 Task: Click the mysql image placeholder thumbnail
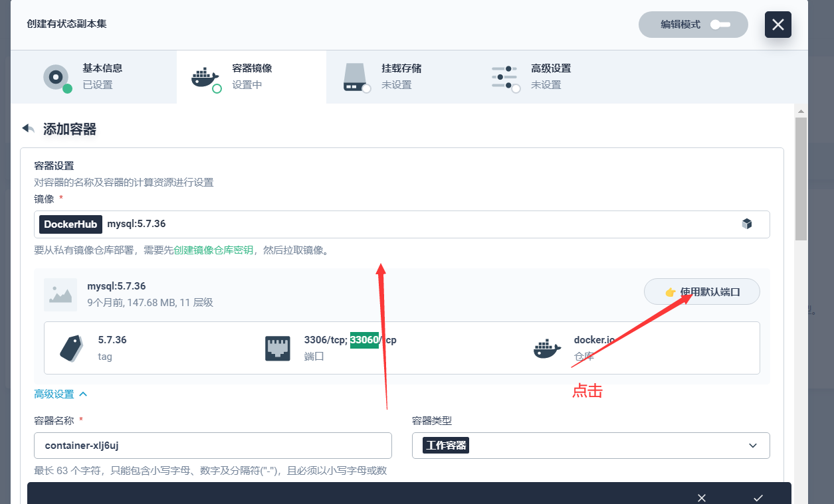(60, 295)
